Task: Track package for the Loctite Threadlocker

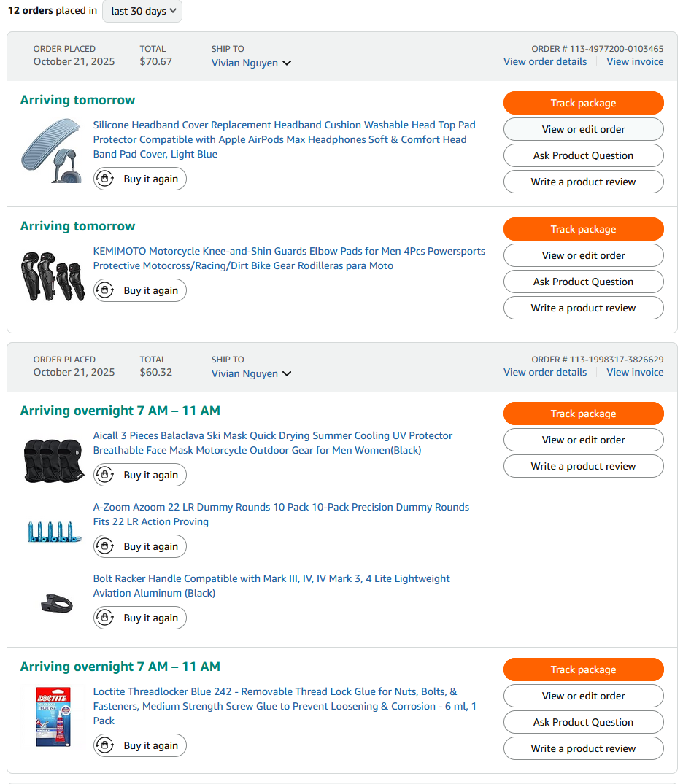Action: [583, 669]
